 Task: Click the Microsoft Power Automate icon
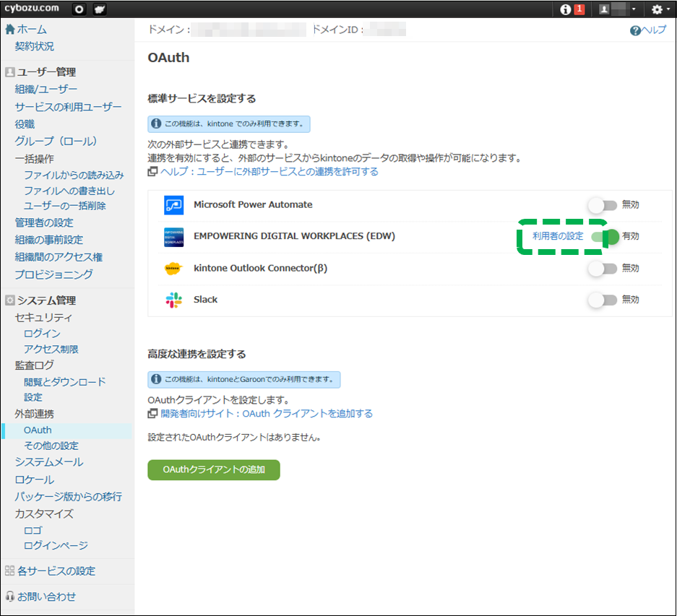(173, 205)
